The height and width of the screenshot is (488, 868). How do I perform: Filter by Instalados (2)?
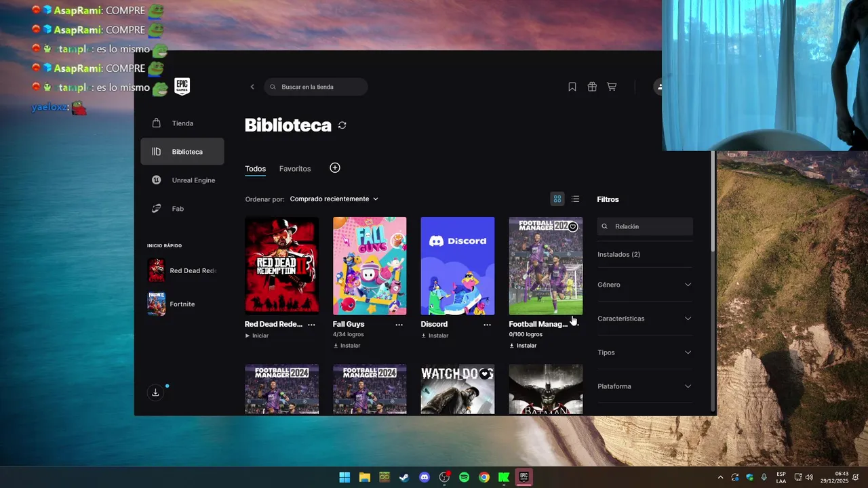(618, 254)
